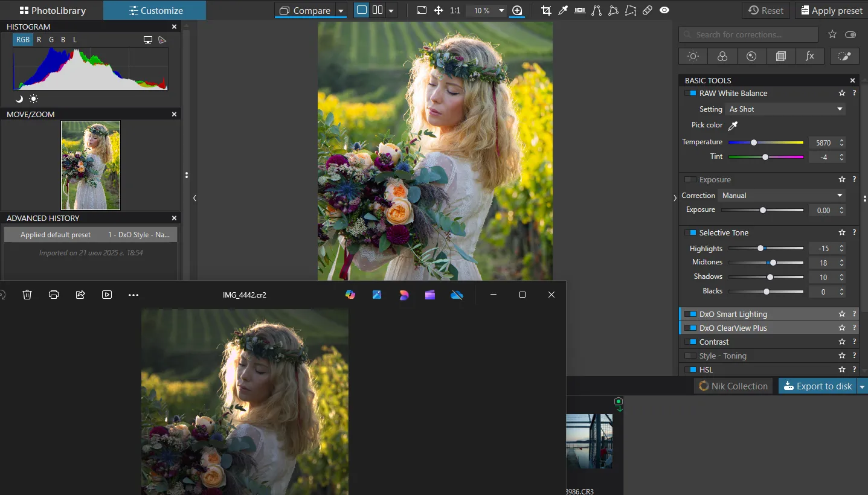Select the Crop tool in the toolbar
The image size is (868, 495).
pos(546,10)
